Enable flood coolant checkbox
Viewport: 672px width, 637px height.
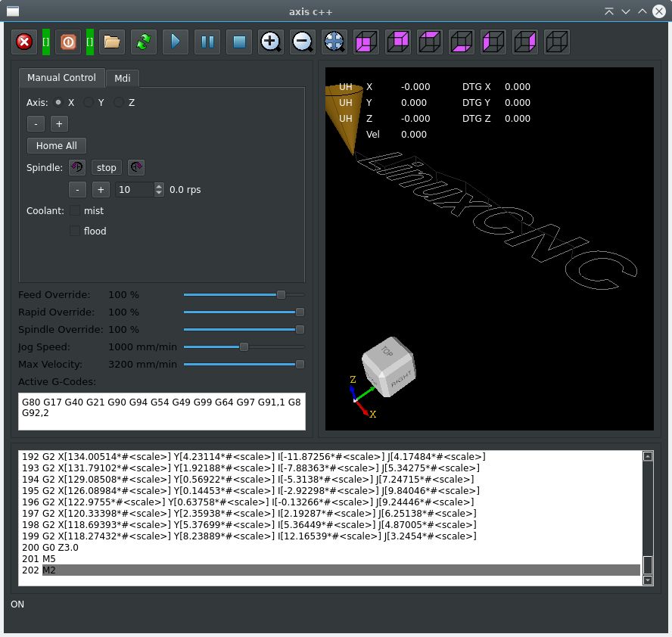coord(75,231)
